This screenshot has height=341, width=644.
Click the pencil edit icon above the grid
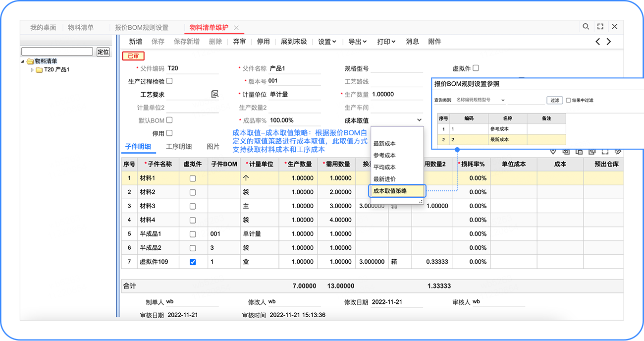click(x=618, y=151)
